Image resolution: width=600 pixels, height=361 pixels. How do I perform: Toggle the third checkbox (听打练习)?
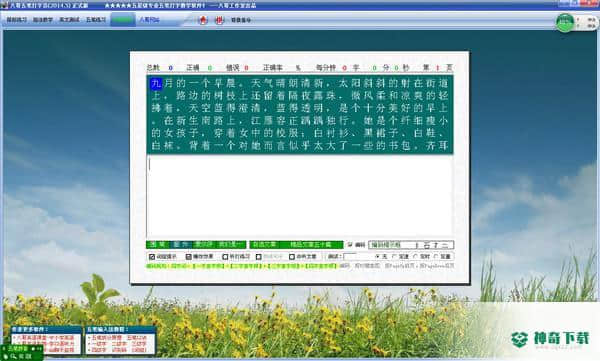[x=225, y=256]
